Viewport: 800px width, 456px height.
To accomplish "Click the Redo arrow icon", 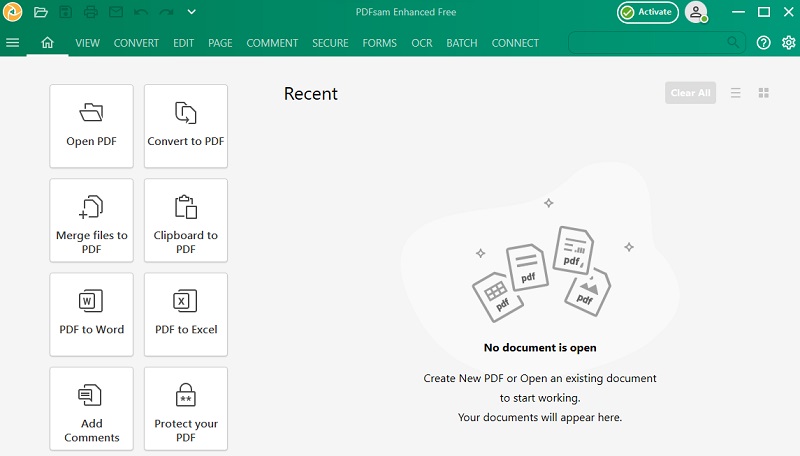I will [166, 12].
